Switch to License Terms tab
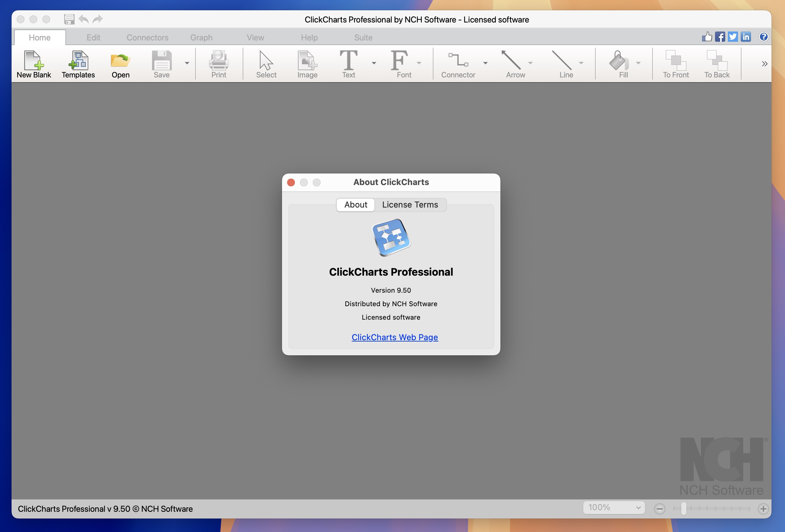Screen dimensions: 785x532 coord(410,205)
